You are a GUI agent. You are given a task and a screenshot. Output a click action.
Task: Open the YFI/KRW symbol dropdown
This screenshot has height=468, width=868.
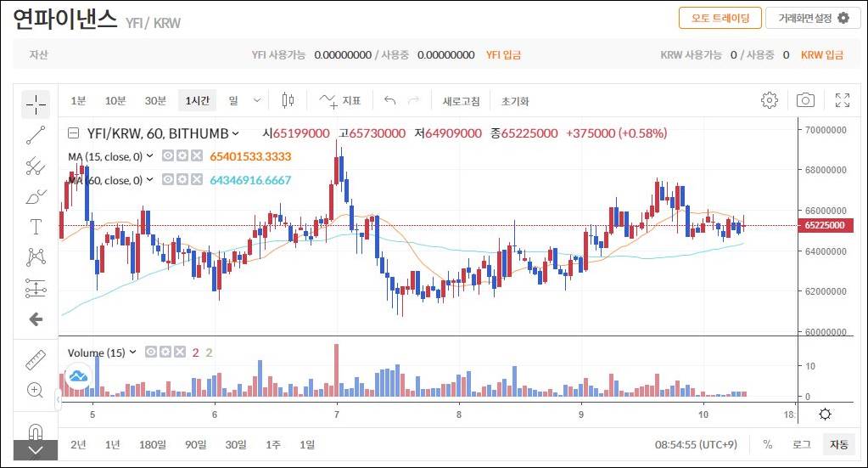(235, 133)
